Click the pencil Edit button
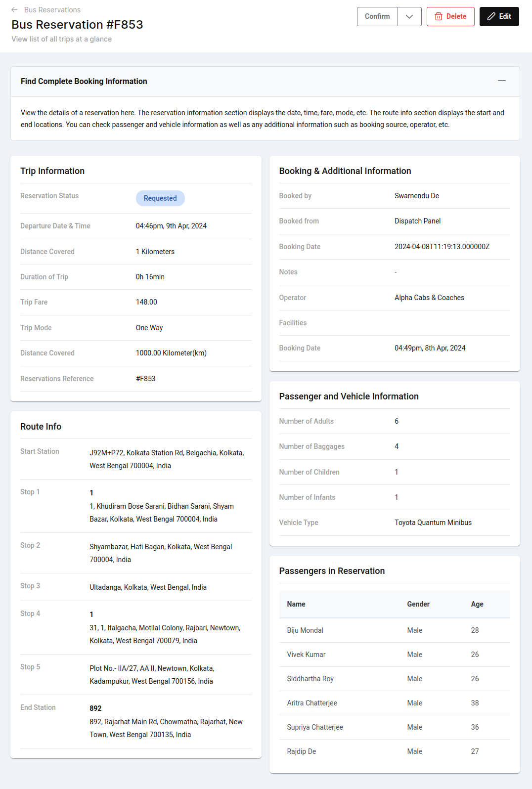The width and height of the screenshot is (532, 789). (499, 17)
